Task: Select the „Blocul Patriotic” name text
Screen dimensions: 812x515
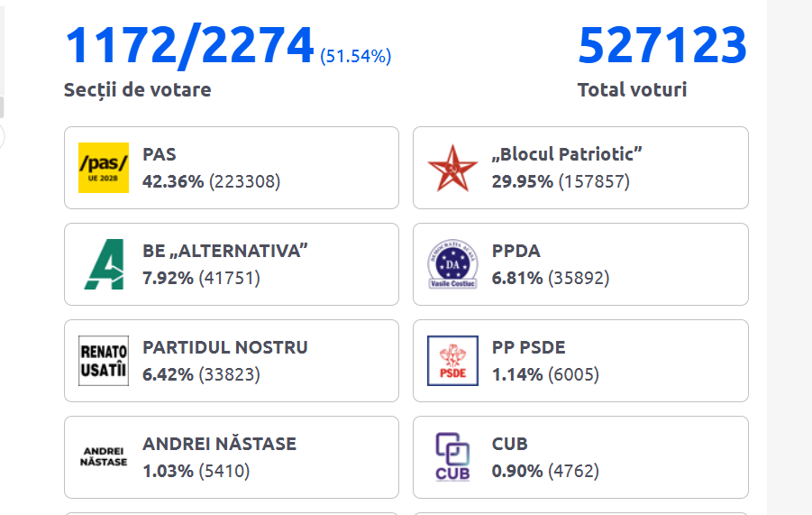Action: coord(567,154)
